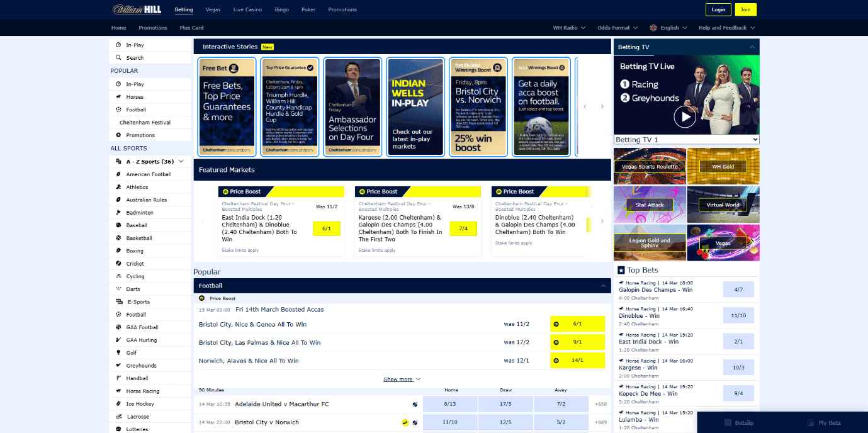The image size is (868, 433).
Task: Select the Basketball sport icon
Action: 120,238
